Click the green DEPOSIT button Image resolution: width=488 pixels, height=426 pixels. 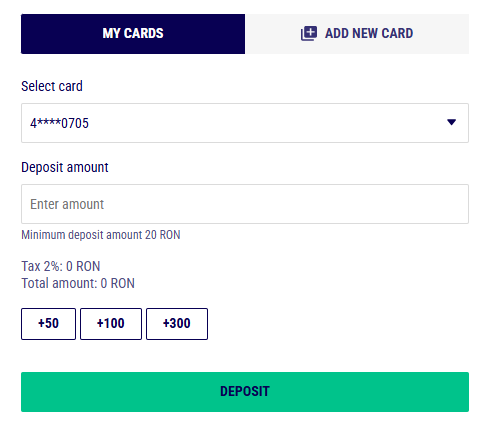tap(245, 392)
